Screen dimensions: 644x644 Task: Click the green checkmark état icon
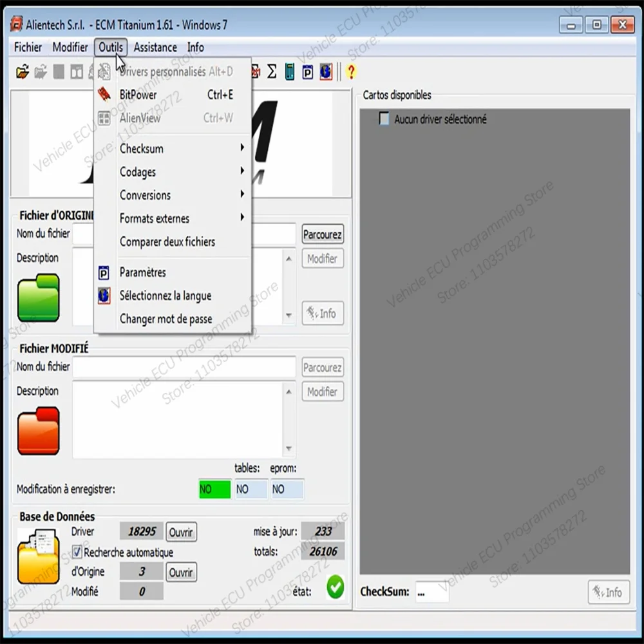(336, 587)
